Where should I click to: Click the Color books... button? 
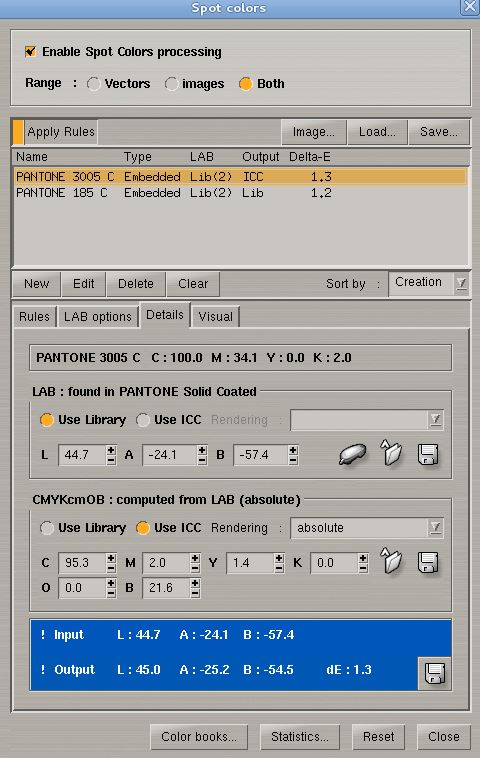point(199,736)
